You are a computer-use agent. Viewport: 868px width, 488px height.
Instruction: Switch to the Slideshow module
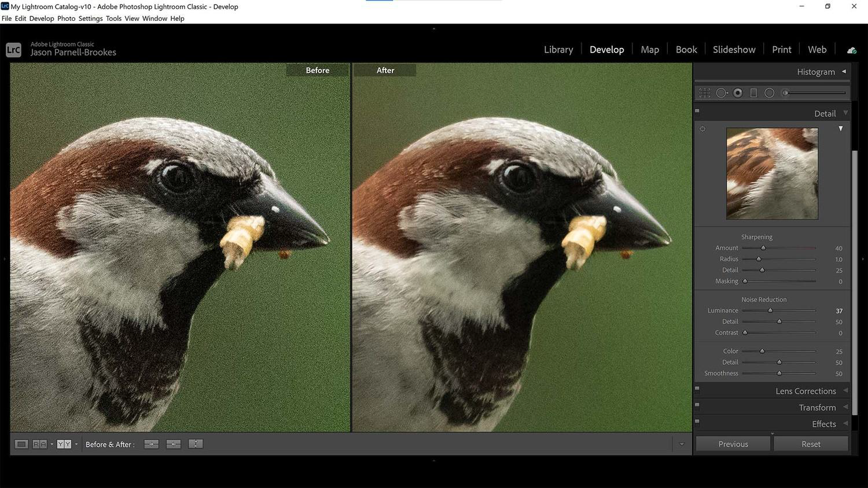[734, 50]
